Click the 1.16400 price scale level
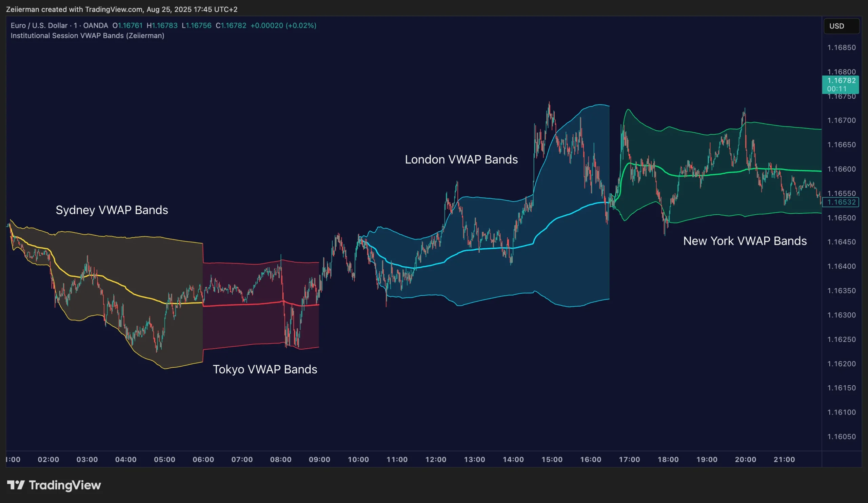The height and width of the screenshot is (503, 868). [x=841, y=266]
